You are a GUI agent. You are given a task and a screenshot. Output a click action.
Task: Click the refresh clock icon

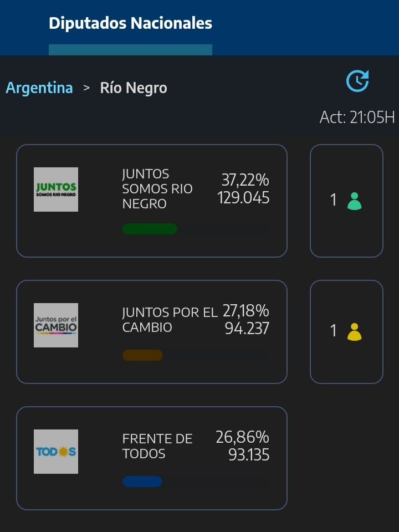click(357, 81)
